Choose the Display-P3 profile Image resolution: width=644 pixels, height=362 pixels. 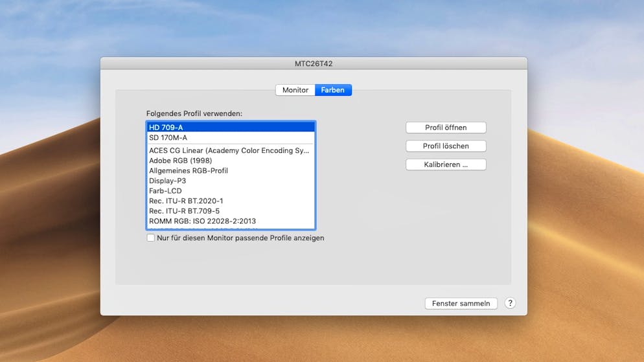pos(231,181)
